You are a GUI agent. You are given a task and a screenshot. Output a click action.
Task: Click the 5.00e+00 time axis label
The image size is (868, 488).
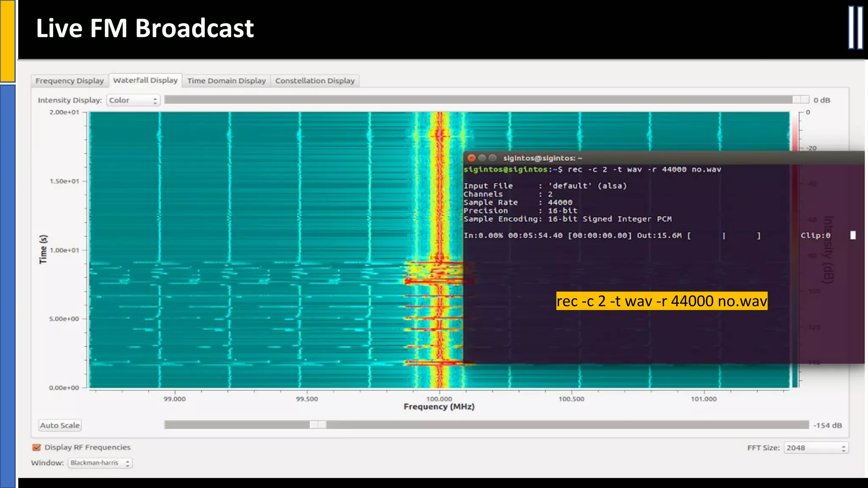pyautogui.click(x=64, y=319)
